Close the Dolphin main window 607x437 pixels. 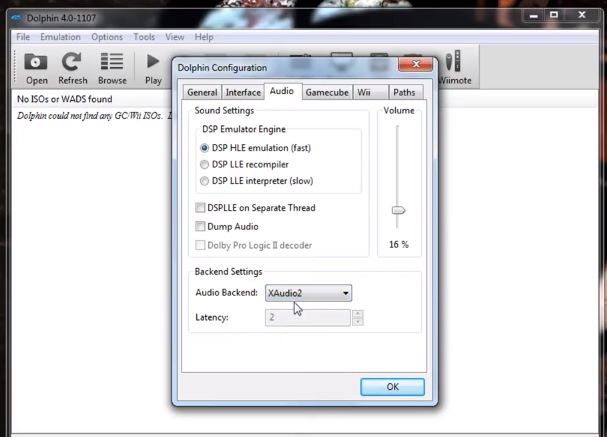pyautogui.click(x=582, y=15)
